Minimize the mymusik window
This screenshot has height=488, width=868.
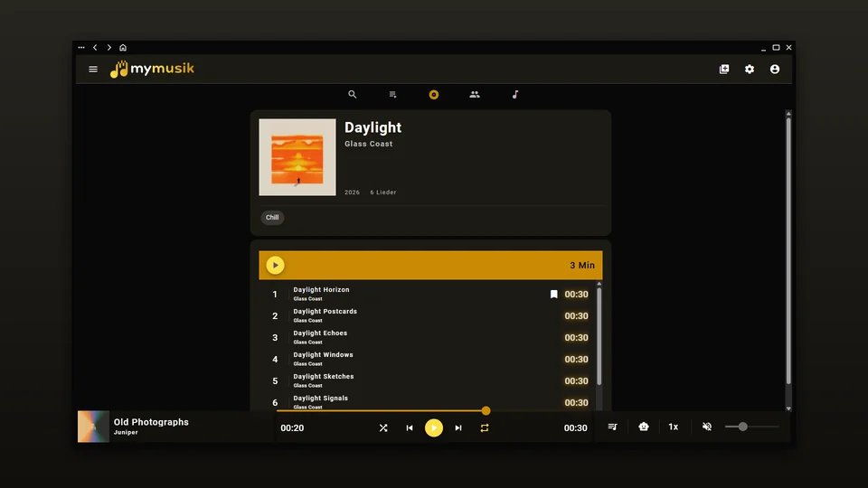pyautogui.click(x=763, y=49)
